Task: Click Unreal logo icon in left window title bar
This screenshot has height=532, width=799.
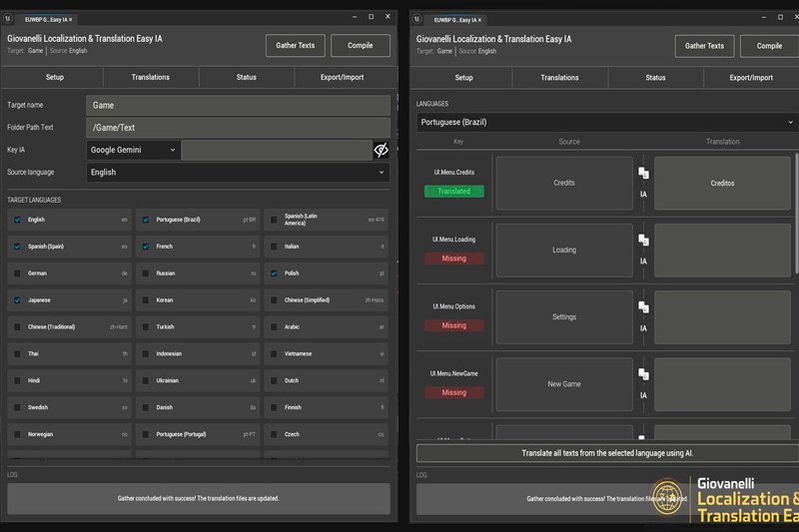Action: tap(8, 19)
